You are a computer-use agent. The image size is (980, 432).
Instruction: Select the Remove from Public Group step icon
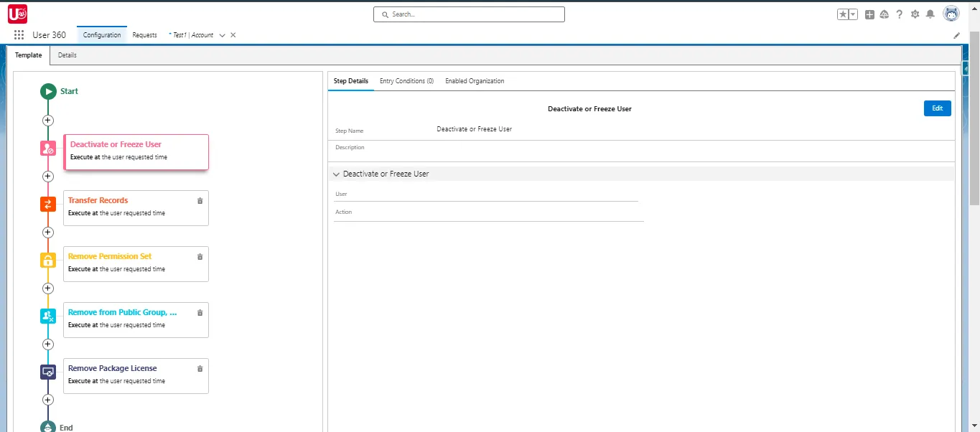click(x=47, y=316)
